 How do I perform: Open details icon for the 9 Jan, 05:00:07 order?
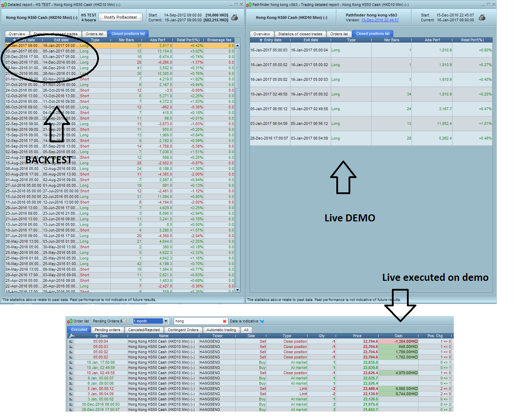point(71,378)
